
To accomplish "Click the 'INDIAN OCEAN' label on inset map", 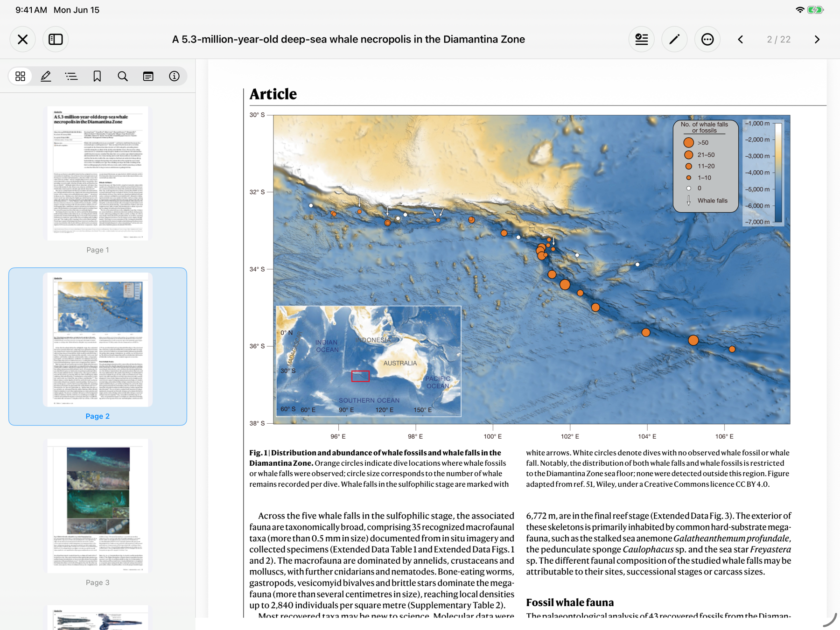I will pyautogui.click(x=327, y=346).
